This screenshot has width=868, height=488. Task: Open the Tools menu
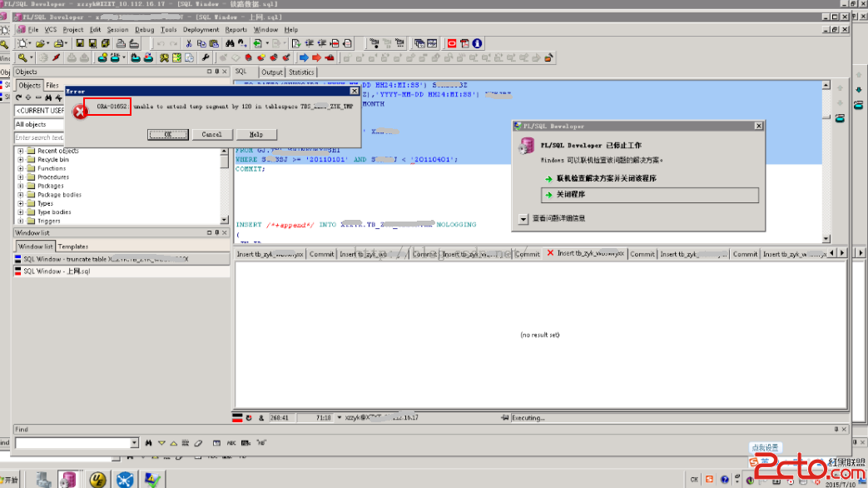(x=168, y=30)
